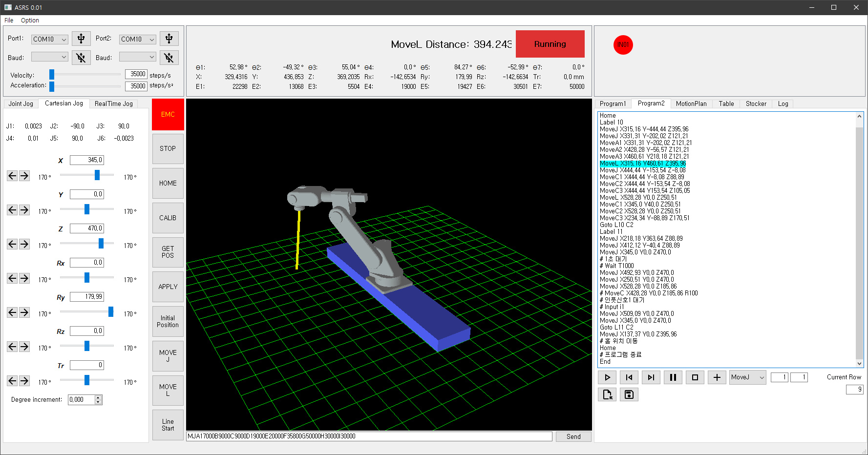Switch to RealTime Jog tab
Viewport: 868px width, 455px height.
click(x=114, y=103)
